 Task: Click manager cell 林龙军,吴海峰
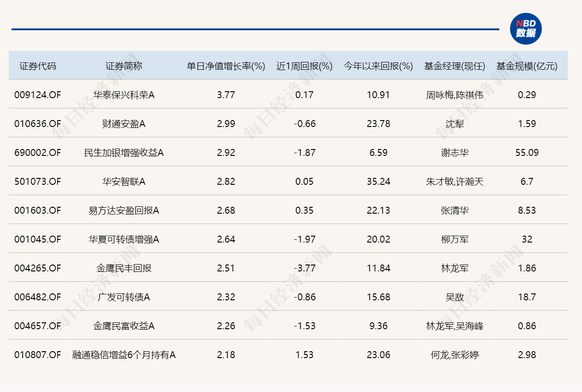click(x=454, y=326)
